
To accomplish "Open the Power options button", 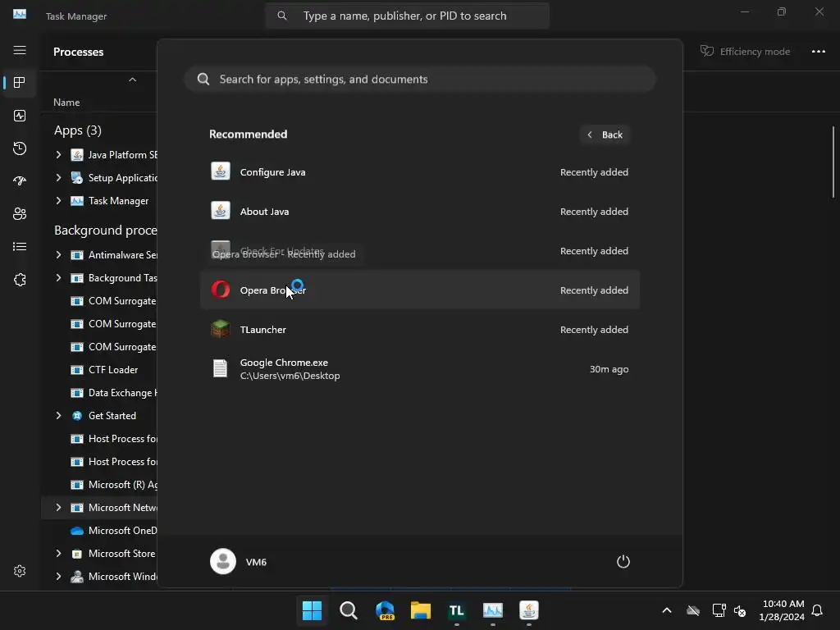I will [x=623, y=561].
